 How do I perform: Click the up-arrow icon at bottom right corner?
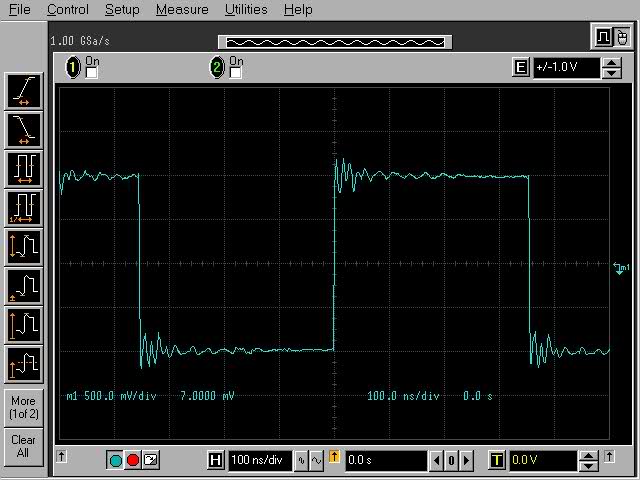click(x=609, y=456)
